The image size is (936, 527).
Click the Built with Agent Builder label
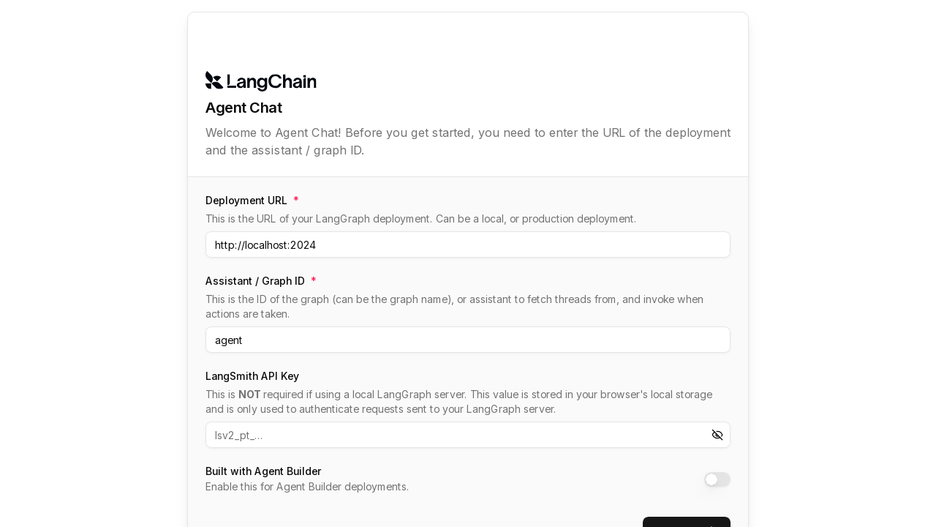pyautogui.click(x=263, y=471)
